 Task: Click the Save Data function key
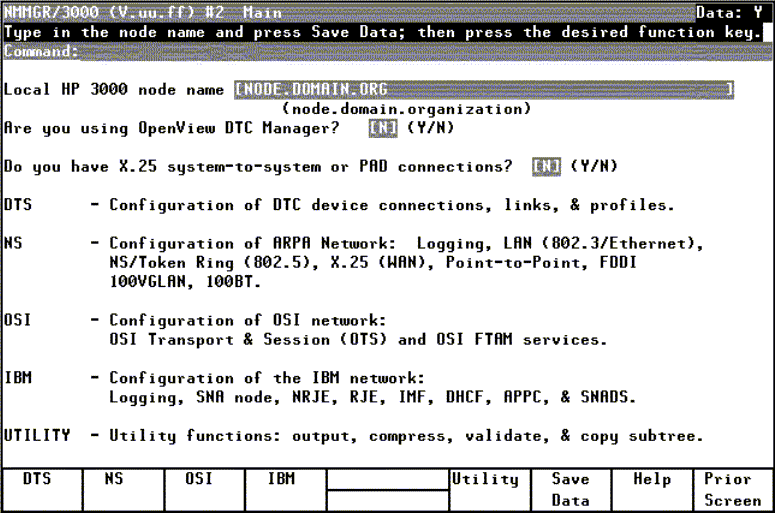[x=571, y=489]
